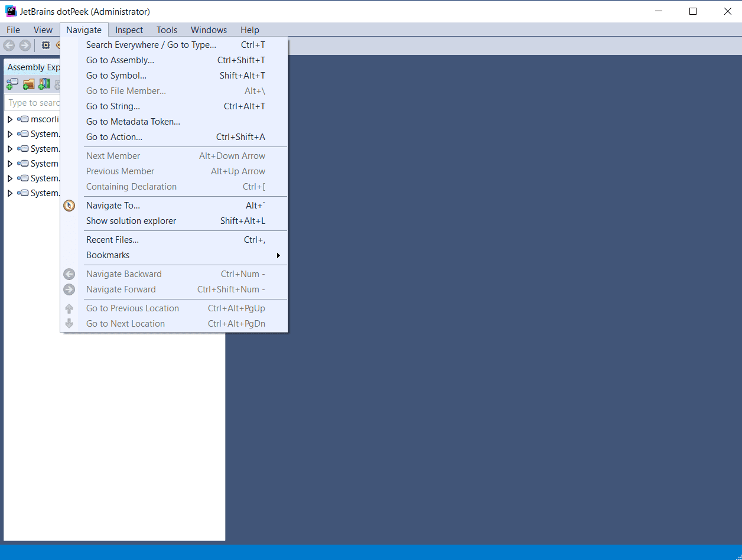Screen dimensions: 742x560
Task: Click the Navigate Forward menu entry
Action: pos(174,289)
